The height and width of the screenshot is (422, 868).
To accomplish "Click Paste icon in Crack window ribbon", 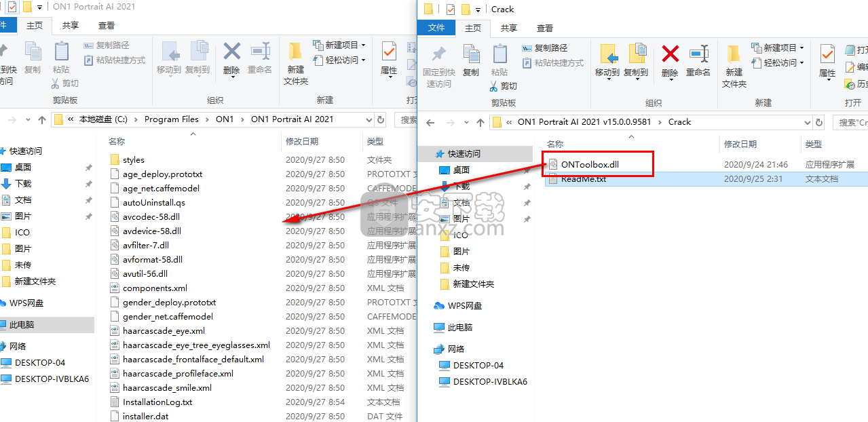I will (500, 54).
